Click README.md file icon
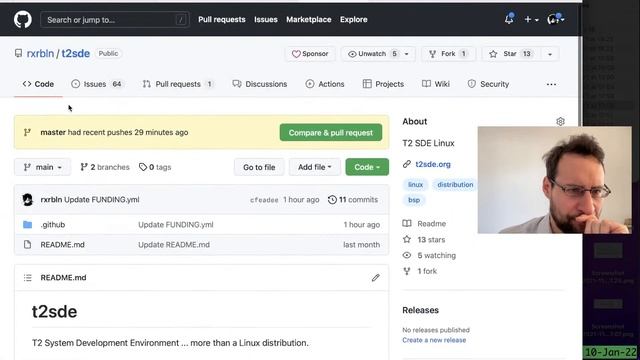The height and width of the screenshot is (360, 640). click(27, 244)
